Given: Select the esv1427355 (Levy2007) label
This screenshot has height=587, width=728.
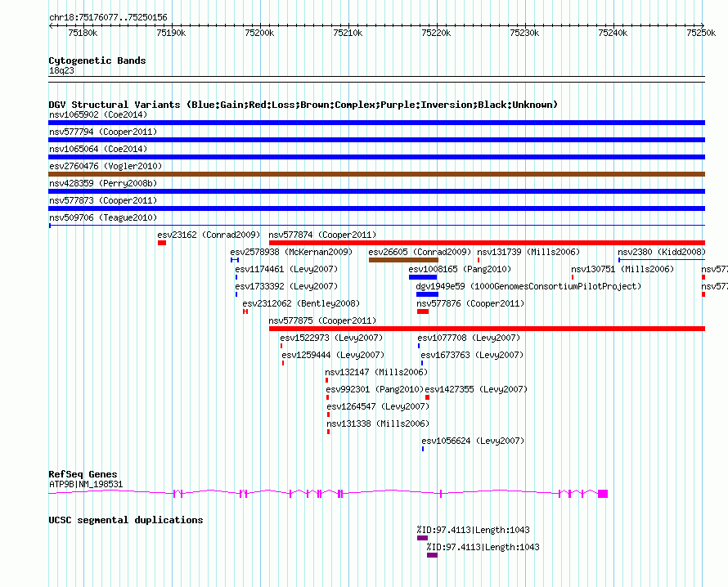Looking at the screenshot, I should pyautogui.click(x=476, y=389).
